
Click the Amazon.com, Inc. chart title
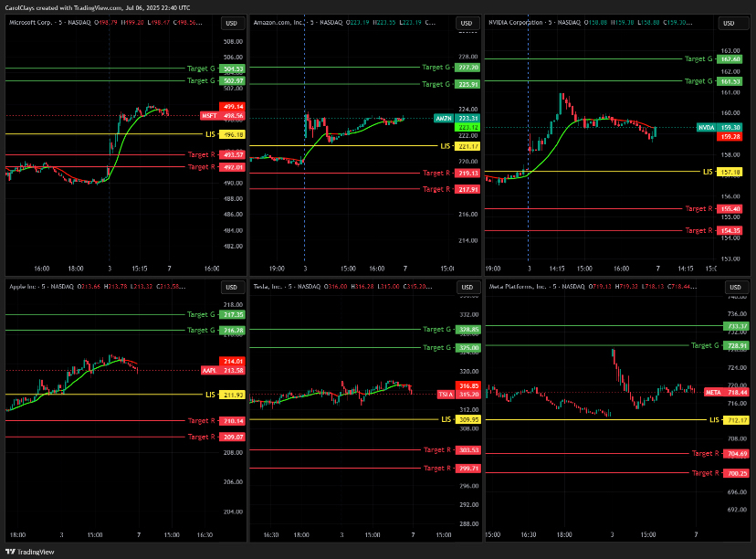click(x=279, y=22)
